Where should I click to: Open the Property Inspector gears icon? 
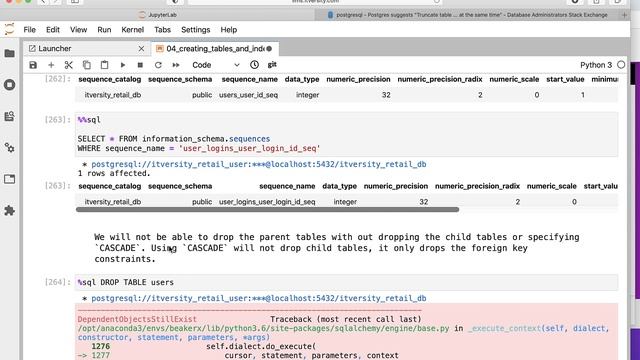(x=9, y=148)
